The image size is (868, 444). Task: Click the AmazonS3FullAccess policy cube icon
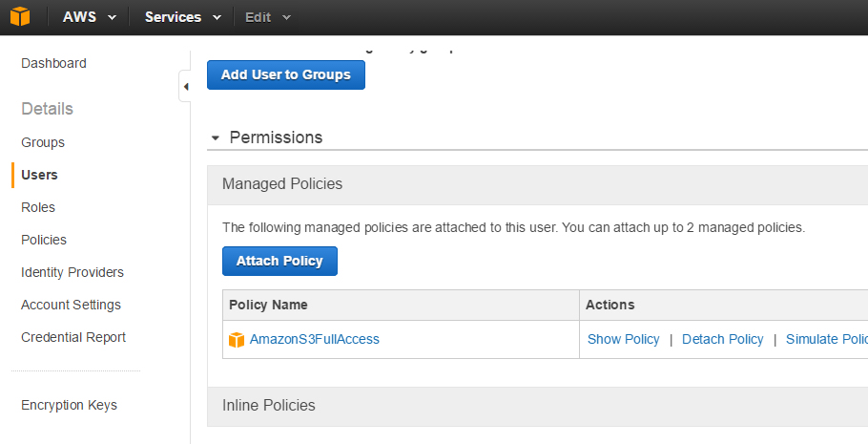point(237,340)
